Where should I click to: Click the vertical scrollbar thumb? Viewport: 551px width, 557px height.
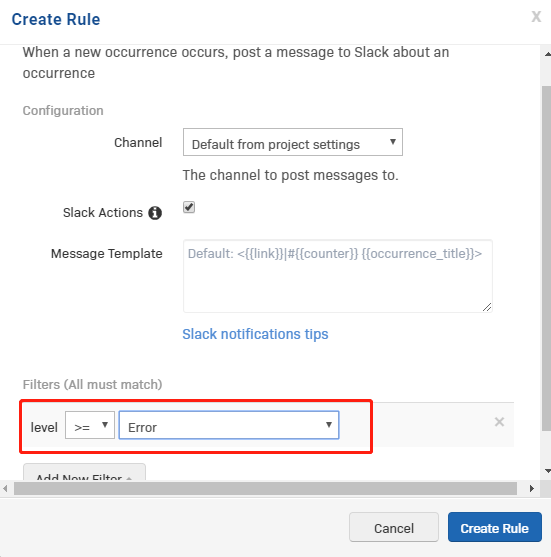click(x=547, y=258)
